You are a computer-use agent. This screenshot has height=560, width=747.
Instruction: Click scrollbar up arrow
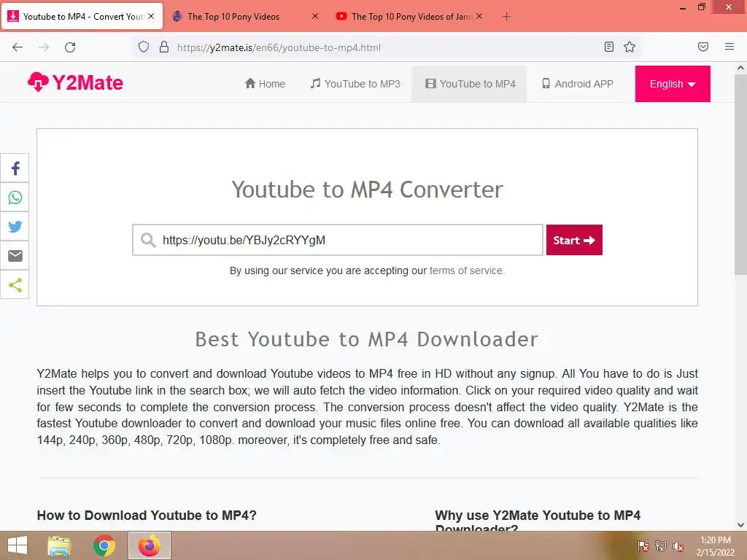(740, 68)
